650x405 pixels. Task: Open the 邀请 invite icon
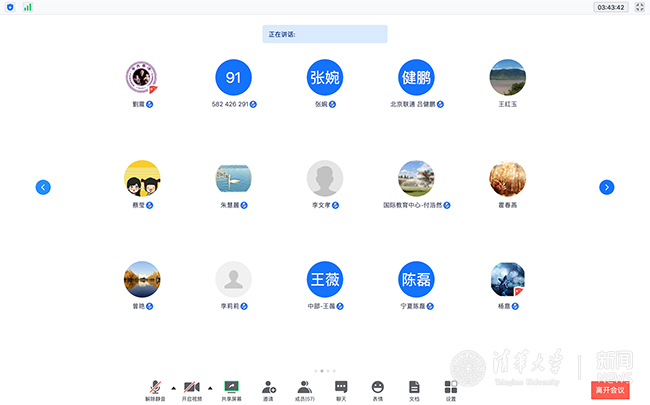click(268, 387)
